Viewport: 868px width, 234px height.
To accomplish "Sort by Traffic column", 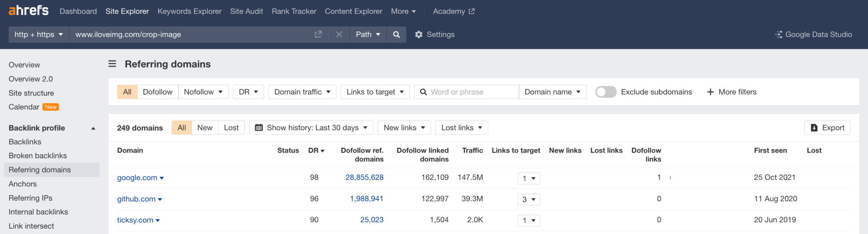I will coord(473,150).
